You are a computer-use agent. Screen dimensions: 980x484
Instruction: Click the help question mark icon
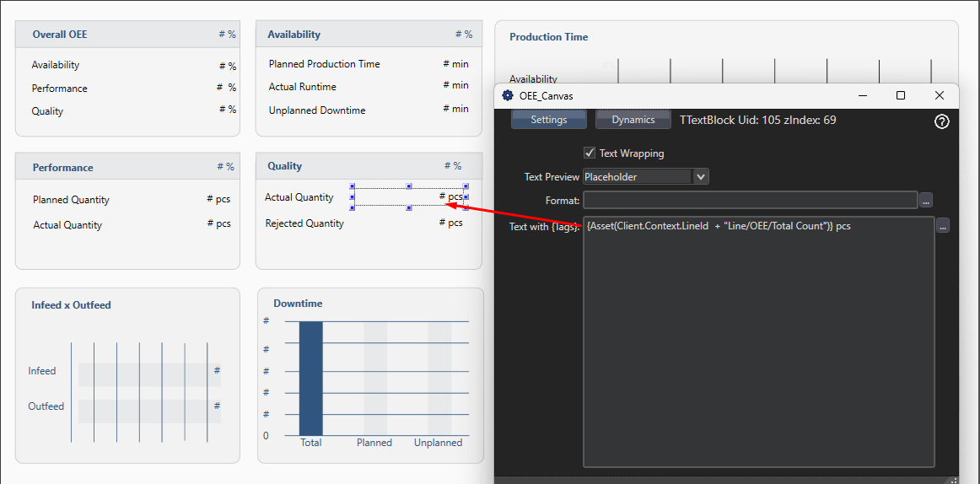942,121
